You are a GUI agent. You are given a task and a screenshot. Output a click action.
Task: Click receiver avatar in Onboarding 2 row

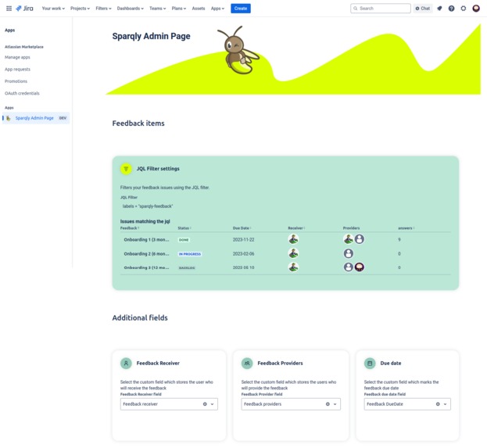tap(293, 253)
